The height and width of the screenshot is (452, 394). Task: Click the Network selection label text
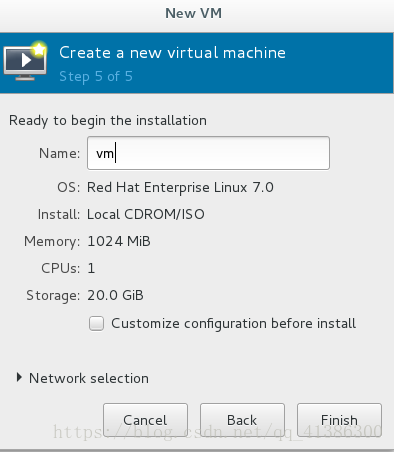point(89,378)
